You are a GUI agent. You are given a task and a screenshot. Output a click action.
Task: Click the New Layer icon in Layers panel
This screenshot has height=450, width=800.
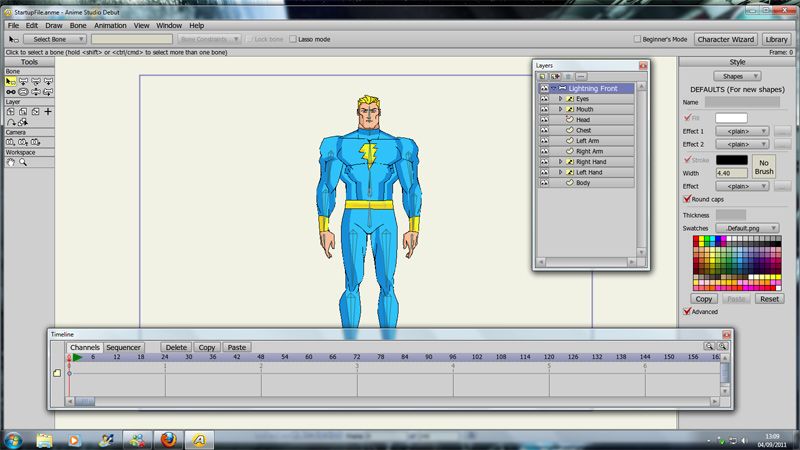pyautogui.click(x=543, y=76)
